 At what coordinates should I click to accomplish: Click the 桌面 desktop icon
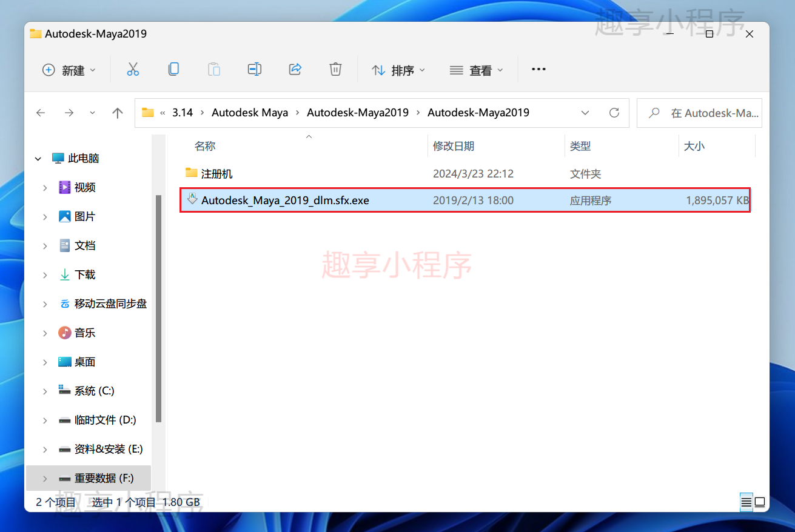[65, 362]
